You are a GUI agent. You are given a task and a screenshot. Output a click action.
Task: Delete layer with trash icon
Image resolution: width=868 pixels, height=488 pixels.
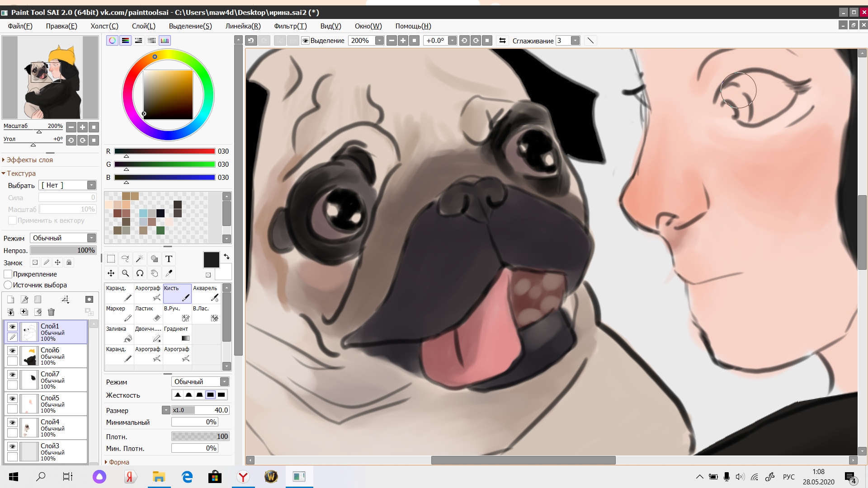click(x=51, y=312)
